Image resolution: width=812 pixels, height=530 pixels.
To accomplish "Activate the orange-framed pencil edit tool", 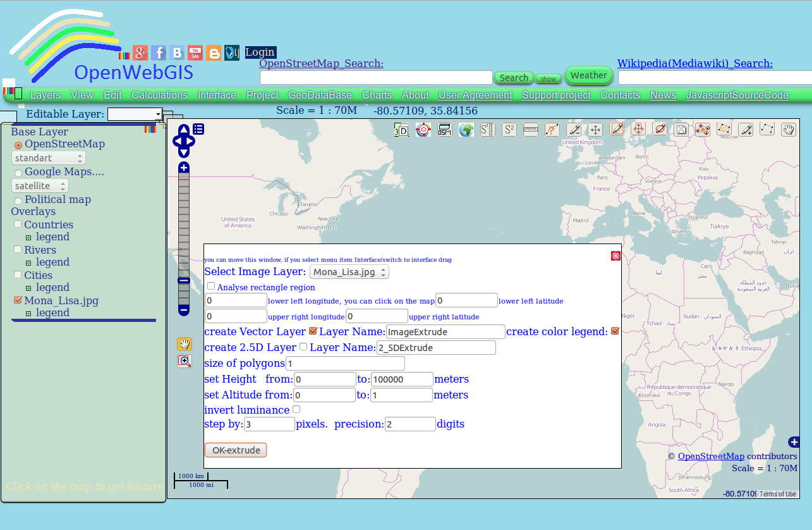I will [x=617, y=129].
